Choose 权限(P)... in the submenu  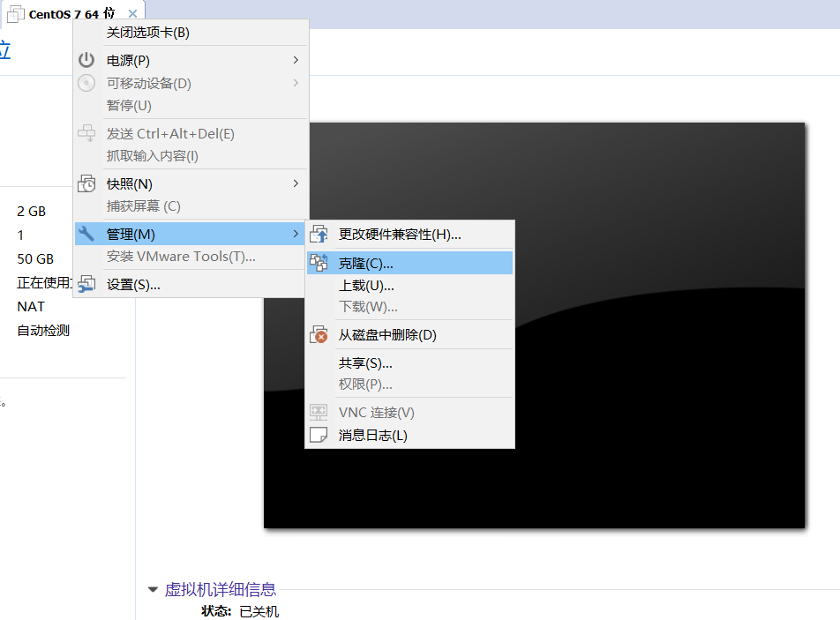(x=409, y=385)
